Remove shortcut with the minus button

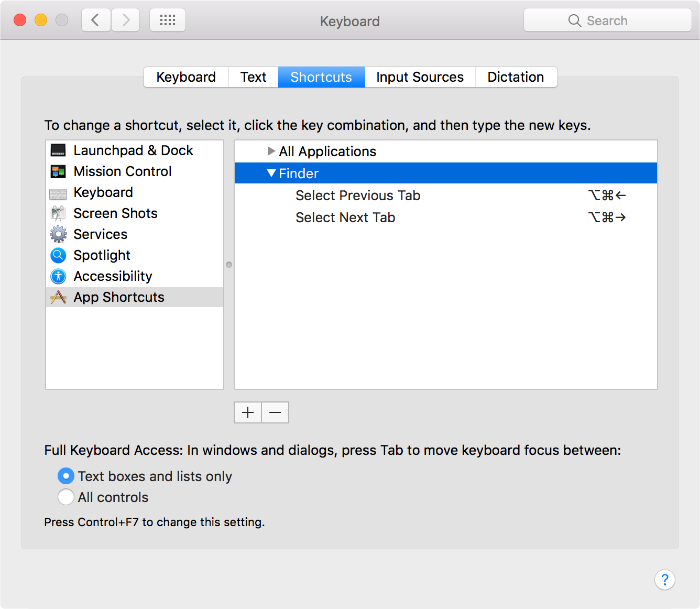(x=275, y=412)
